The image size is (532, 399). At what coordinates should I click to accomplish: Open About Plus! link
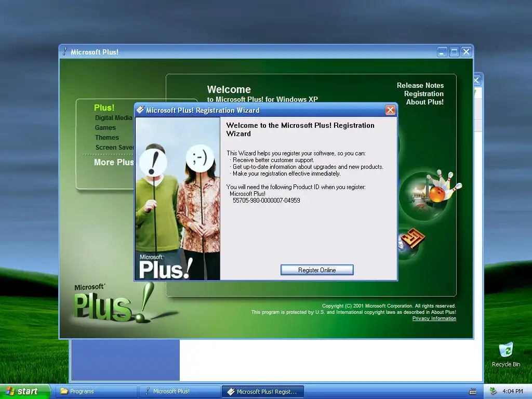tap(425, 102)
